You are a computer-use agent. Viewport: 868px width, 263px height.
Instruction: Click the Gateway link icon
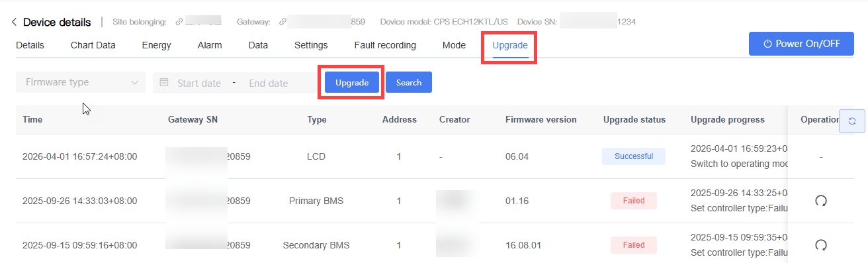point(282,22)
